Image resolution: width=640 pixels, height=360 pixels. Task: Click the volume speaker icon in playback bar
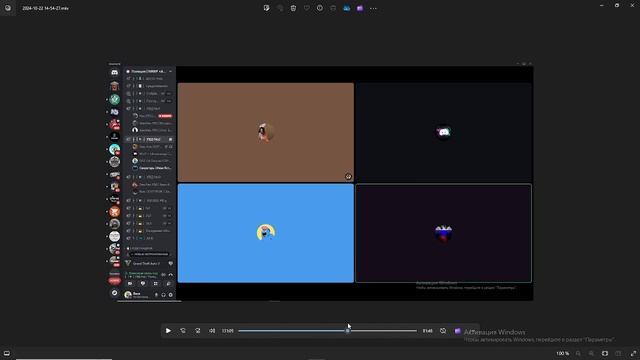(x=212, y=331)
